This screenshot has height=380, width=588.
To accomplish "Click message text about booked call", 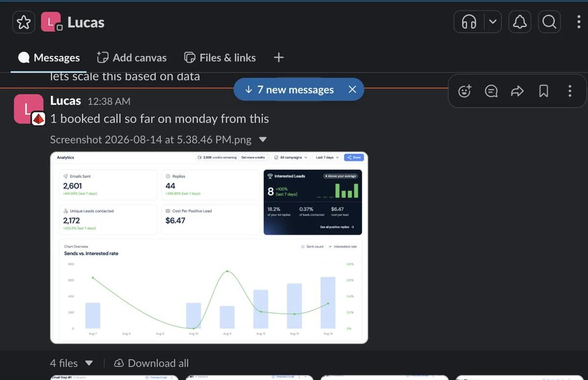I will tap(159, 119).
